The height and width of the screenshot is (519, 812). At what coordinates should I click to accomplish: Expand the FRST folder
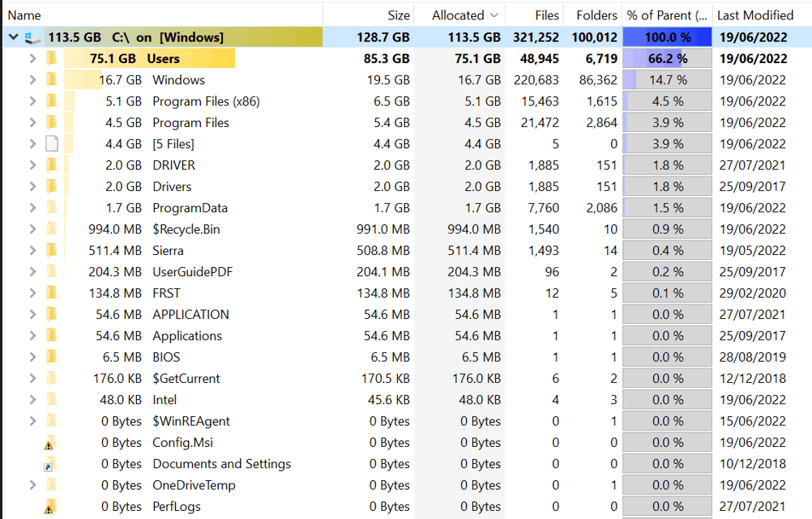[x=32, y=293]
